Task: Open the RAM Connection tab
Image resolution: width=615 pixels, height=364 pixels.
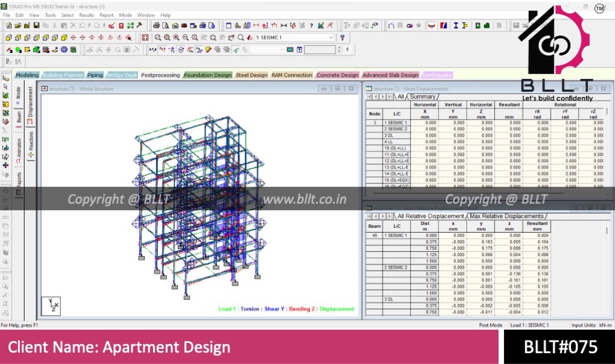Action: pyautogui.click(x=292, y=75)
